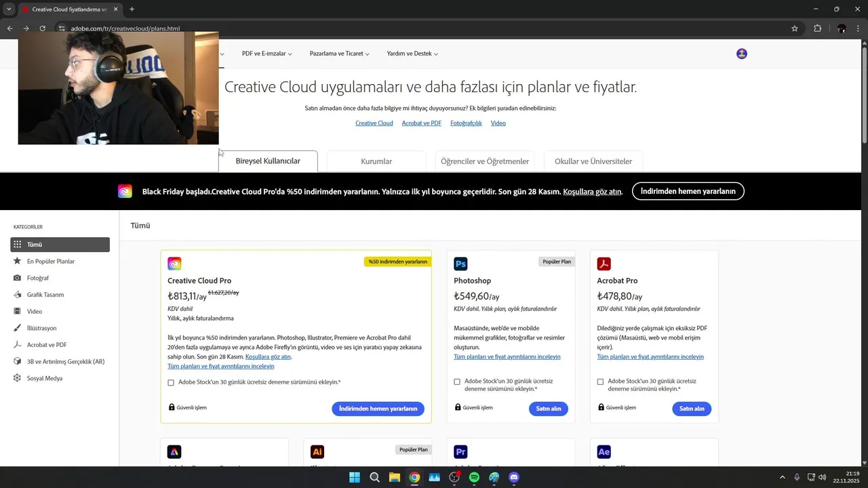Open Creative Cloud Pro's Tüm planları ve fiyat link

tap(221, 366)
